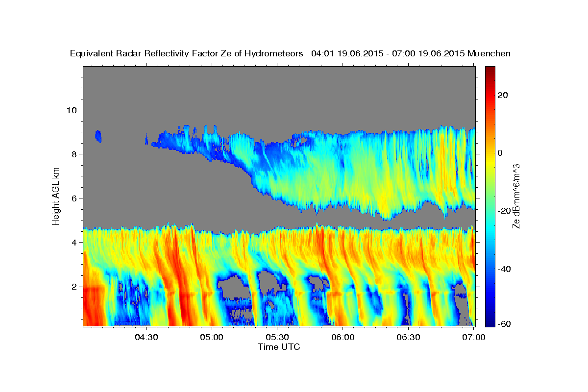Click the '04:30' time tick label

tap(147, 337)
